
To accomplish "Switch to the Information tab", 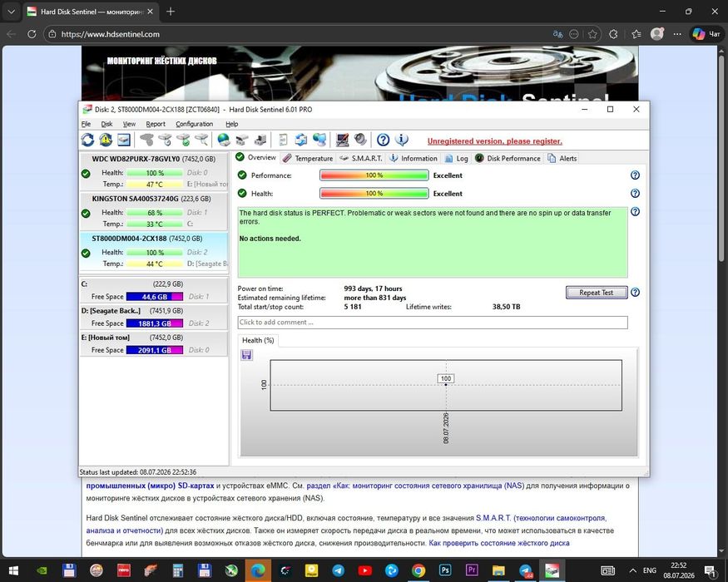I will [414, 158].
